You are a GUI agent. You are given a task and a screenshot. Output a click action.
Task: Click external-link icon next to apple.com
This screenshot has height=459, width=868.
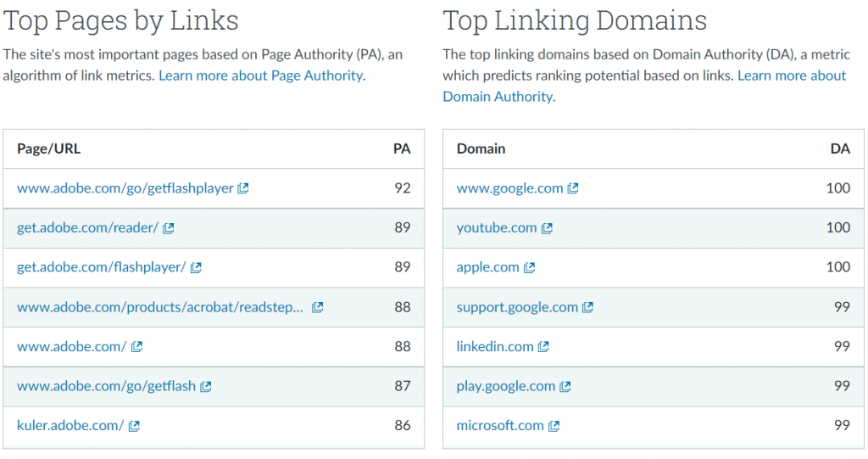pyautogui.click(x=529, y=268)
